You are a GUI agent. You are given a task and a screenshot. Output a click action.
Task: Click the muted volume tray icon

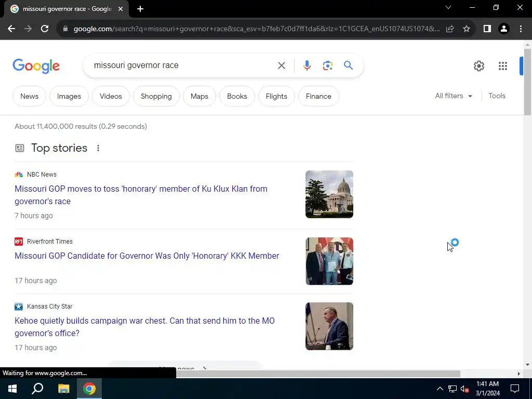coord(464,389)
